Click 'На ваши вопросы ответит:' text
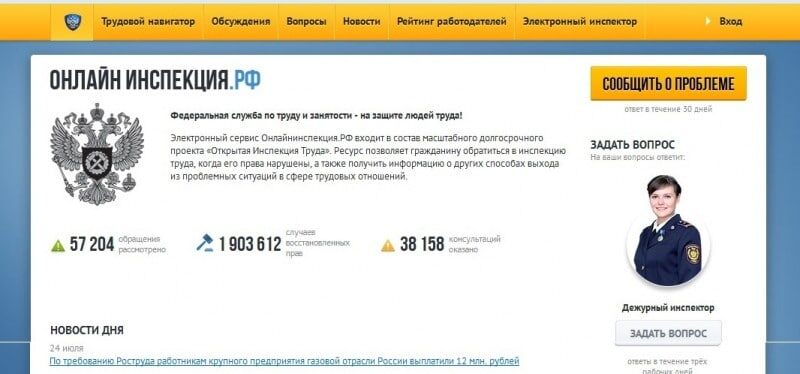 coord(638,157)
